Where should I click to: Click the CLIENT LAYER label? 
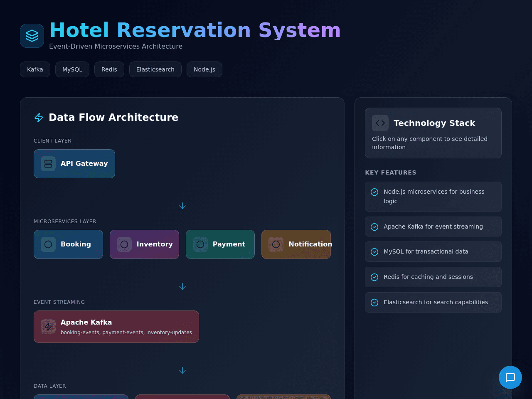pos(52,141)
